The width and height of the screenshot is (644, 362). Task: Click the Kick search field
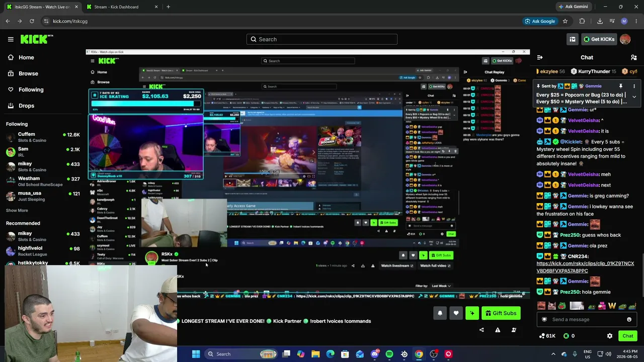[x=322, y=39]
